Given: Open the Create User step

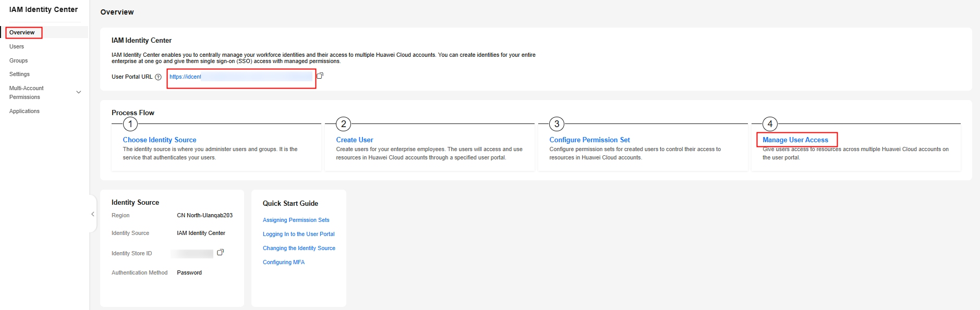Looking at the screenshot, I should (x=355, y=140).
